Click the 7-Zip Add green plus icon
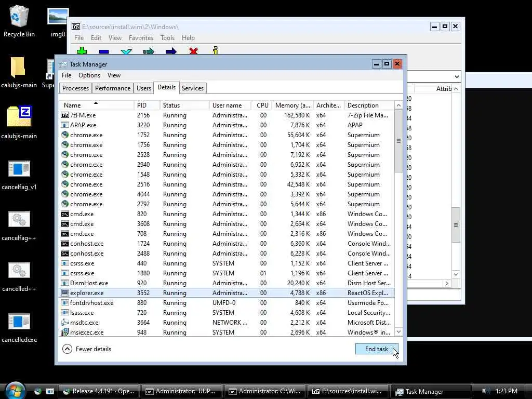This screenshot has height=399, width=532. tap(82, 51)
